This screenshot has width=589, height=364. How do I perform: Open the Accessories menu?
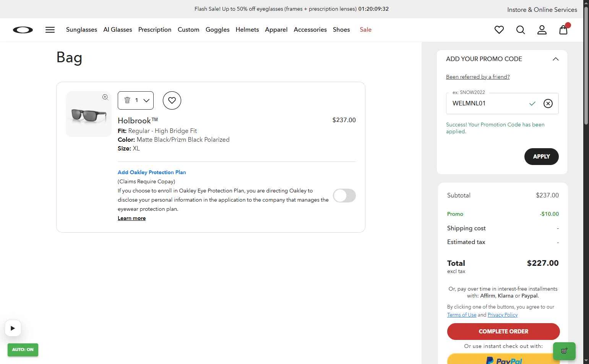[310, 30]
